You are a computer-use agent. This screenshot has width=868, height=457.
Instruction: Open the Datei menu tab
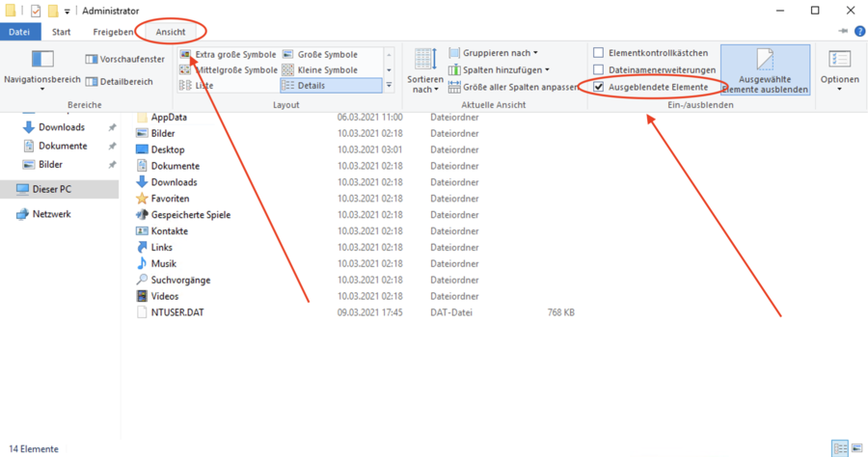point(18,32)
